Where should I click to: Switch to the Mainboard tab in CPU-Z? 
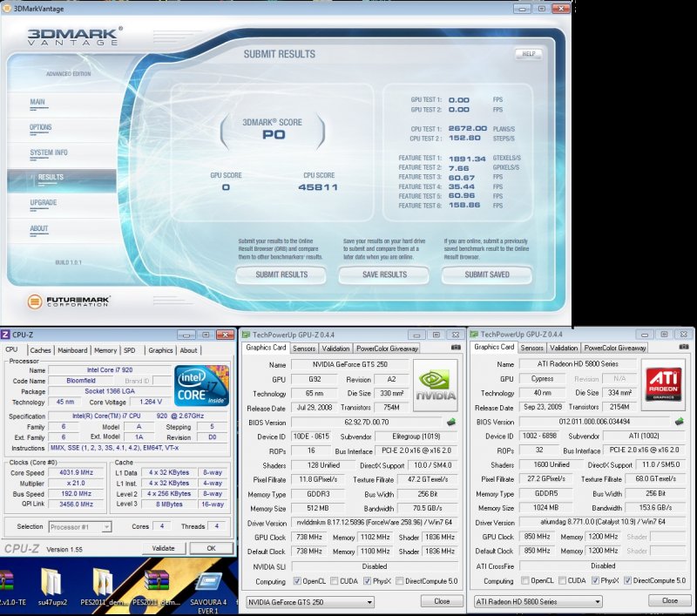[x=72, y=350]
